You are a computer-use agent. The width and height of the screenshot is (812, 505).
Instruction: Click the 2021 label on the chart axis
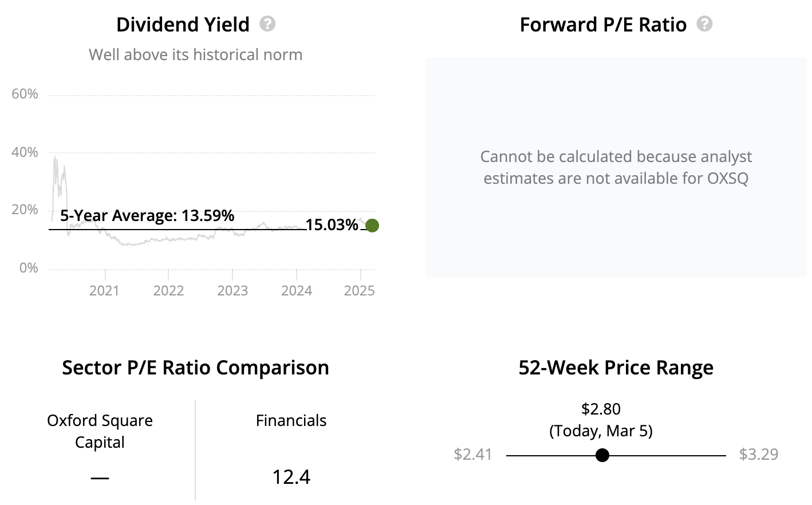(104, 291)
